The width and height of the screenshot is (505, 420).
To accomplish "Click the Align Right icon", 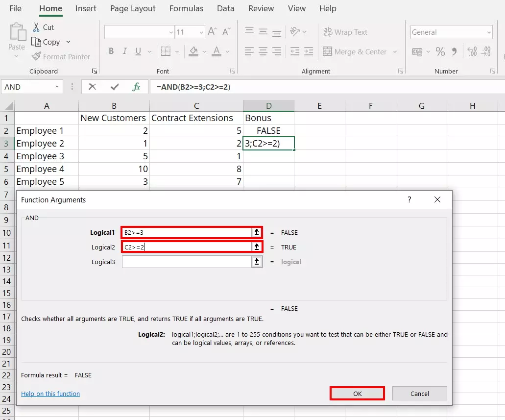I will pos(277,51).
